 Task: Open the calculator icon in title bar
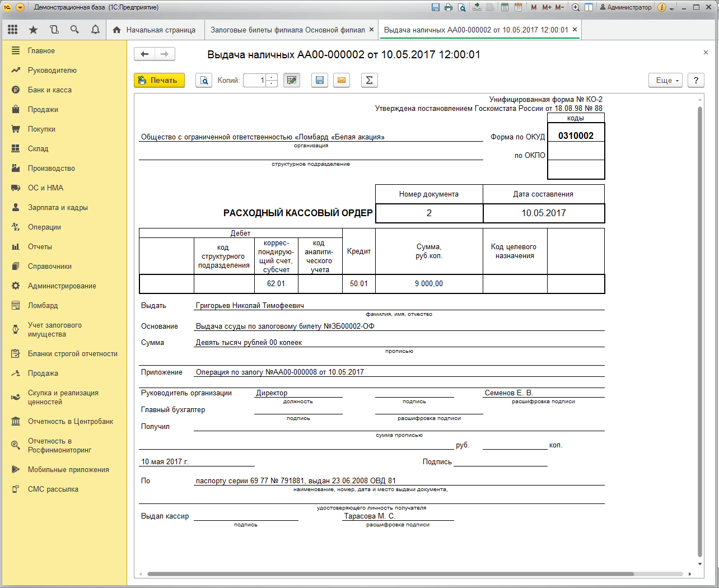point(505,7)
